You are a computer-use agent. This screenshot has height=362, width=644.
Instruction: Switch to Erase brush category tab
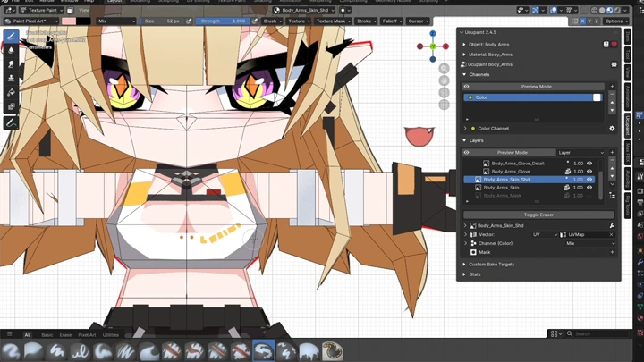point(65,335)
